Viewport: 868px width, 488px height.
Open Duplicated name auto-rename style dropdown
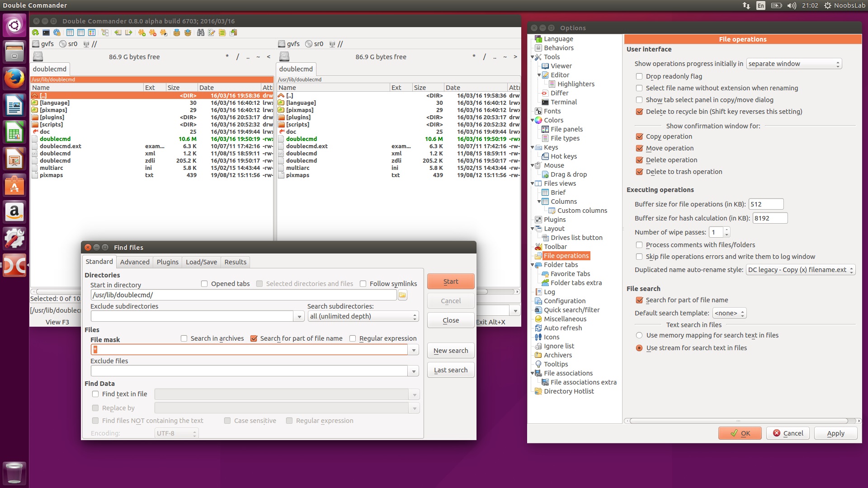(800, 270)
